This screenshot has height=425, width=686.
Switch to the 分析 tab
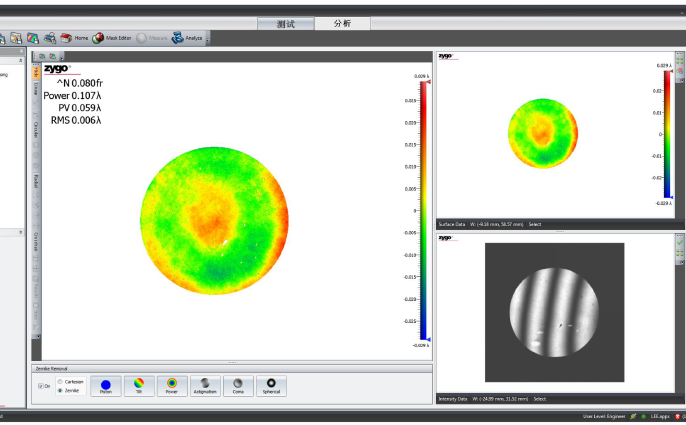[342, 23]
